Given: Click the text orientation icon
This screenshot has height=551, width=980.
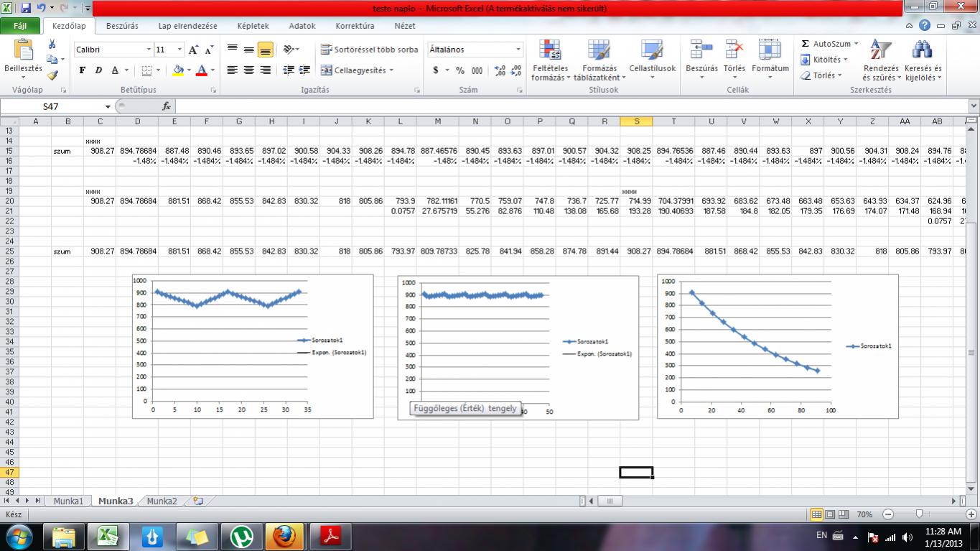Looking at the screenshot, I should (289, 50).
